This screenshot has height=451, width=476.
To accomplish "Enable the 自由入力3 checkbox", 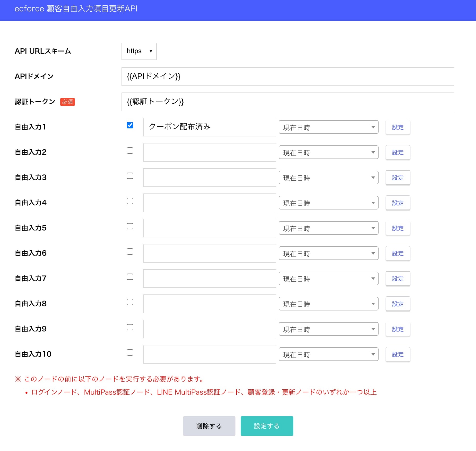I will click(x=130, y=176).
